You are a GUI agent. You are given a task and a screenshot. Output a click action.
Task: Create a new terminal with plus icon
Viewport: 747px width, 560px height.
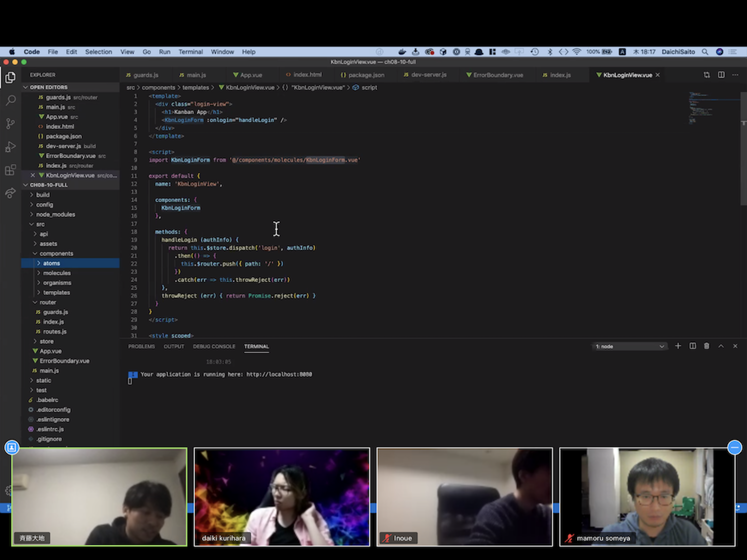[678, 346]
